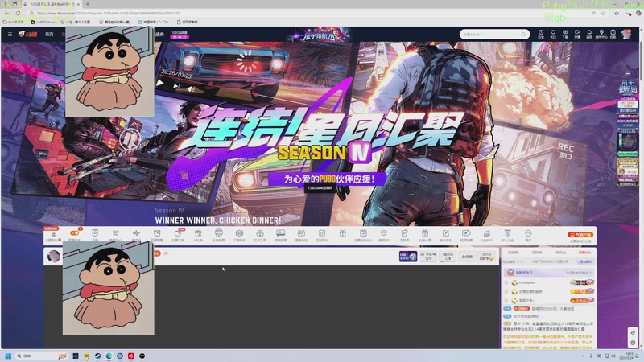Click the gear icon at chat panel bottom
Viewport: 644px width, 362px height.
633,343
